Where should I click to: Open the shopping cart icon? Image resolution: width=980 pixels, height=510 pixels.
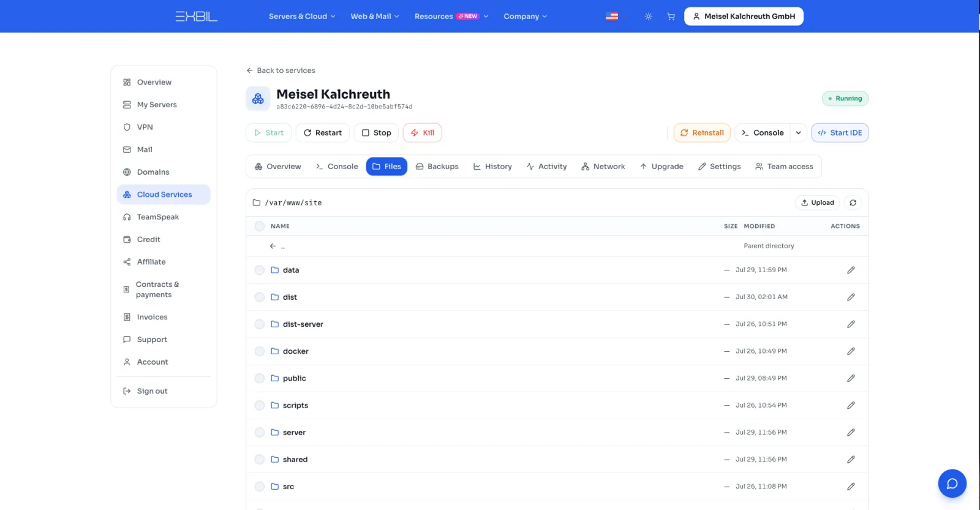coord(671,17)
